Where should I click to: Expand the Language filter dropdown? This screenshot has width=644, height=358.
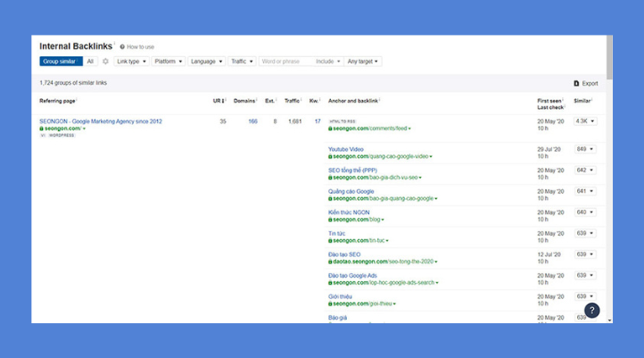pos(207,62)
